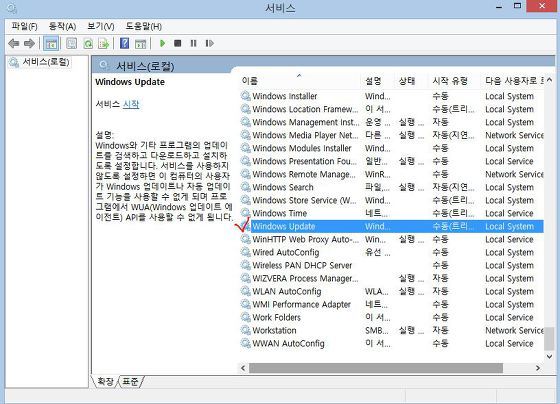Click the Windows Update heading in detail pane
Viewport: 560px width, 404px height.
click(x=130, y=82)
